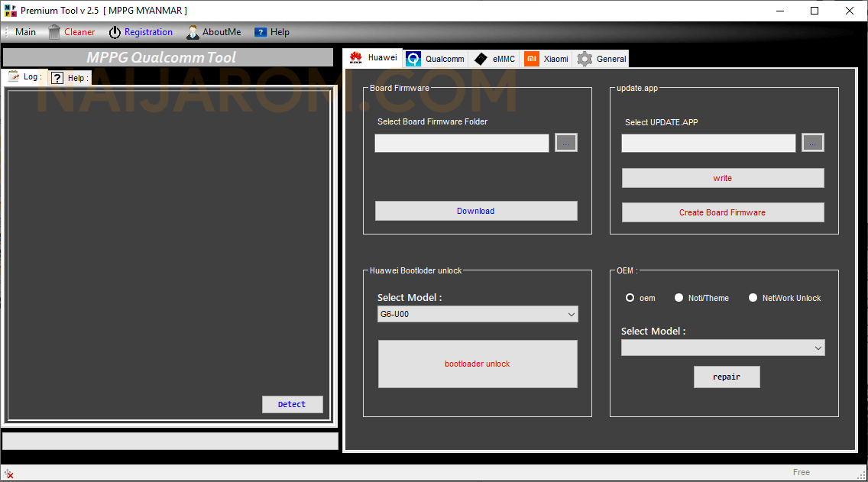Show the Log tab in left panel

25,76
